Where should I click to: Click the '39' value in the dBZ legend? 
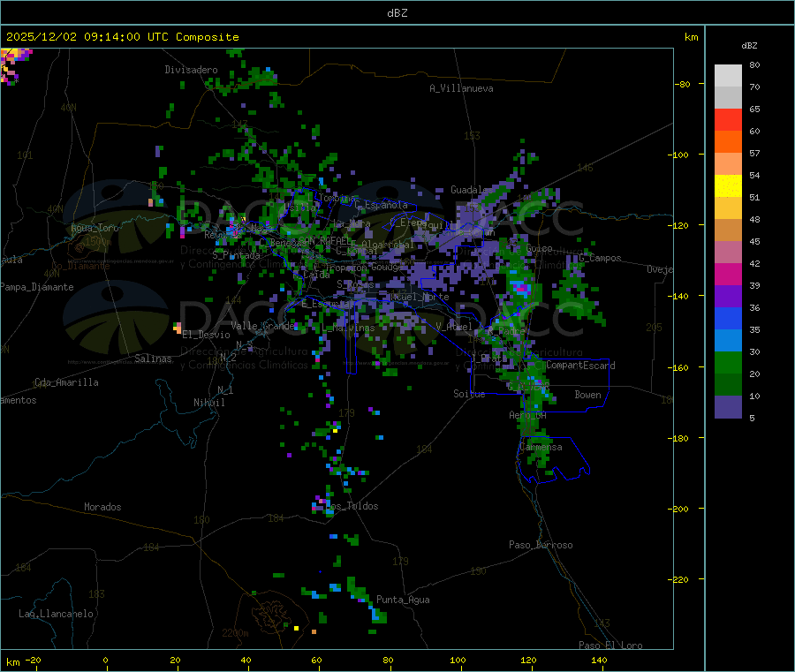coord(754,285)
